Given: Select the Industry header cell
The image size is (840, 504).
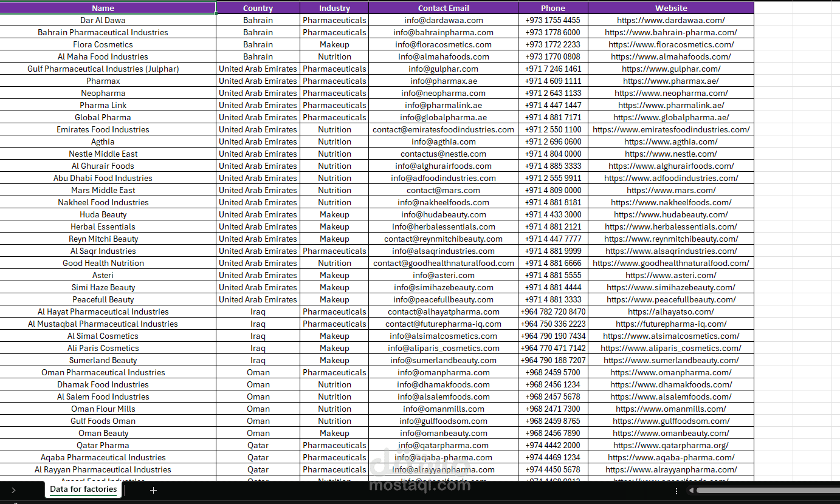Looking at the screenshot, I should [334, 8].
